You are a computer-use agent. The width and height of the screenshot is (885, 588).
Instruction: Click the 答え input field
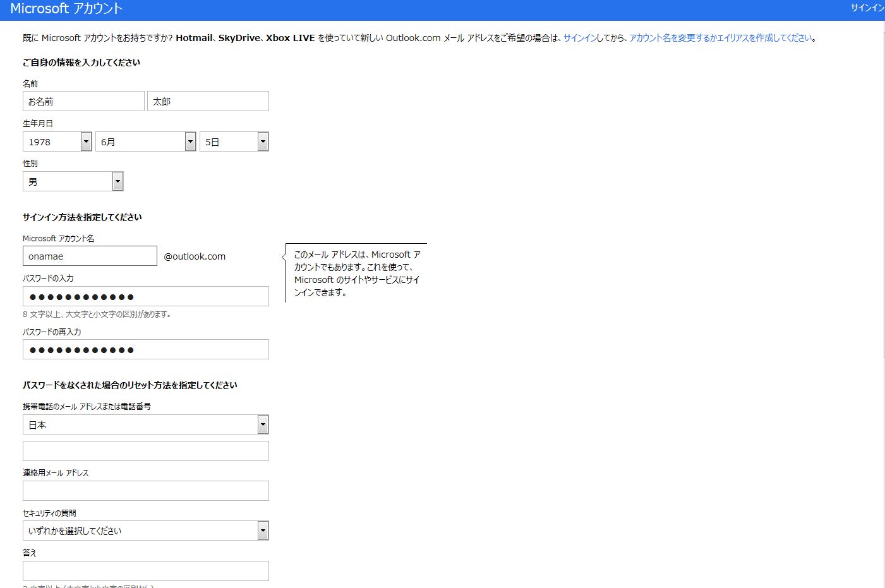tap(146, 571)
